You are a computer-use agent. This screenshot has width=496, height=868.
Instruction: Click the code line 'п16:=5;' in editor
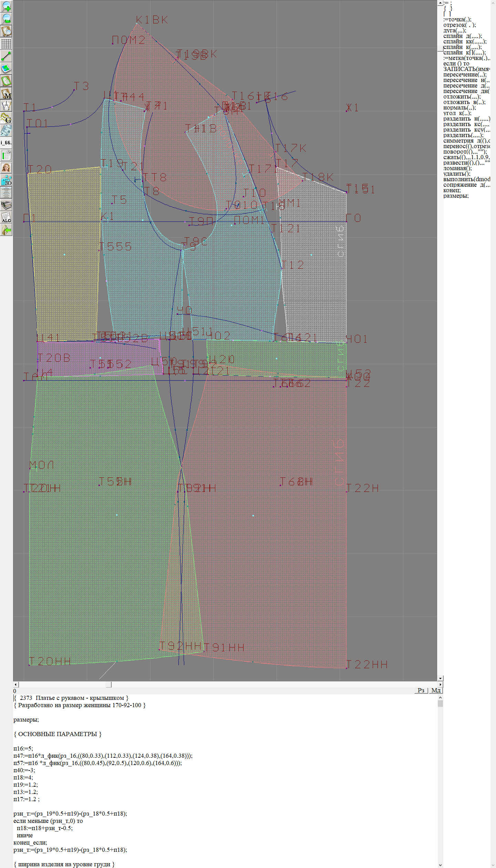coord(23,748)
